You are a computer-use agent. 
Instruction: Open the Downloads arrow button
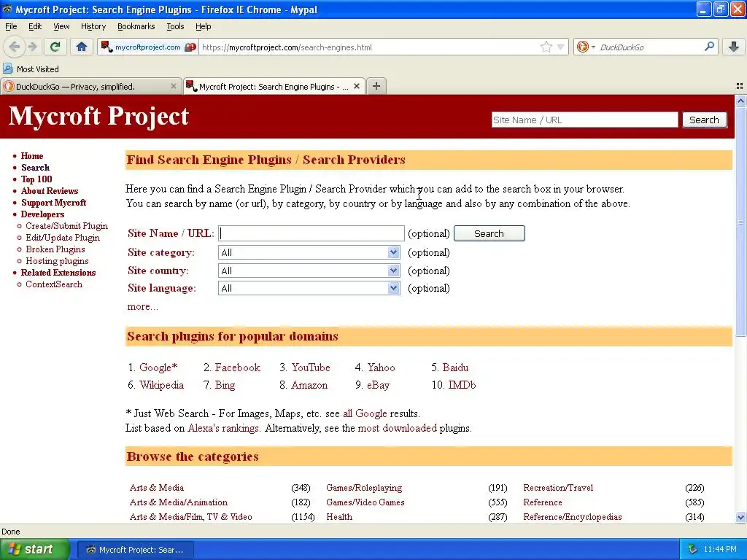click(x=734, y=47)
